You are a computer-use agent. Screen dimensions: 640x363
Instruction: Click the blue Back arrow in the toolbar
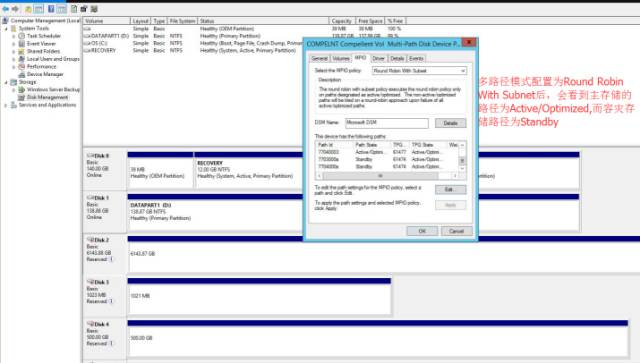point(6,9)
